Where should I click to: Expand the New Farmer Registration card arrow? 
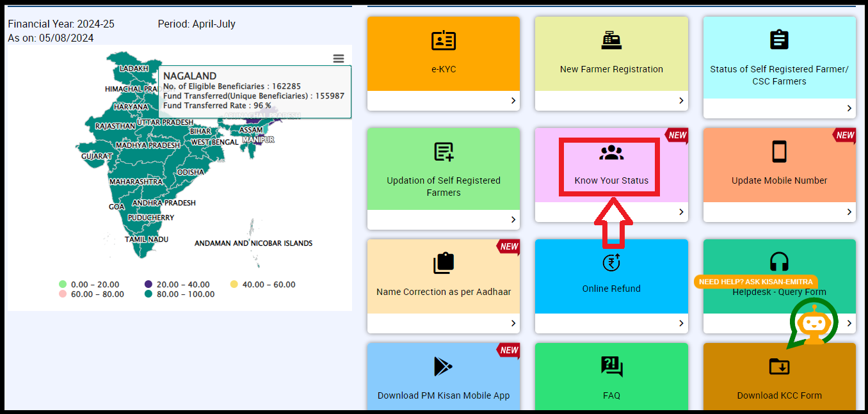(x=681, y=100)
